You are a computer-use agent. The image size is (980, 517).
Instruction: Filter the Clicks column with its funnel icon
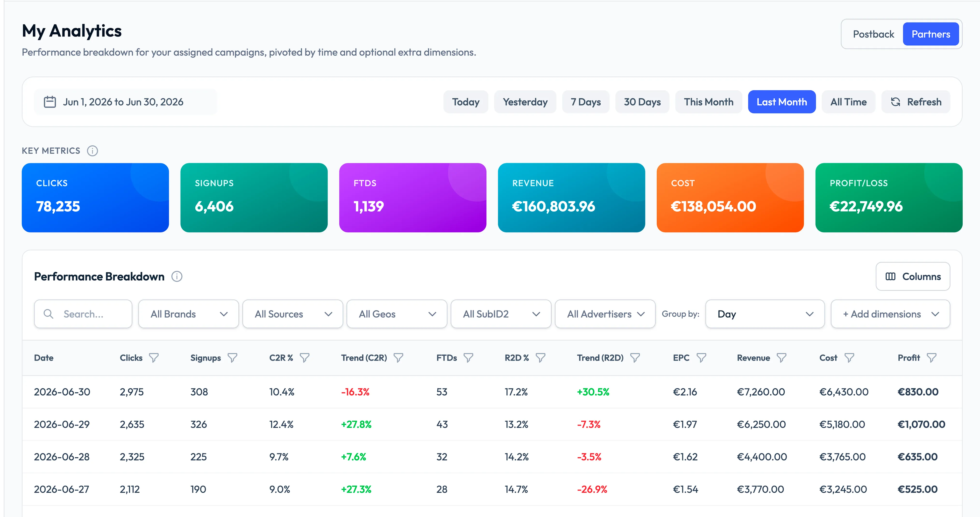click(x=154, y=358)
